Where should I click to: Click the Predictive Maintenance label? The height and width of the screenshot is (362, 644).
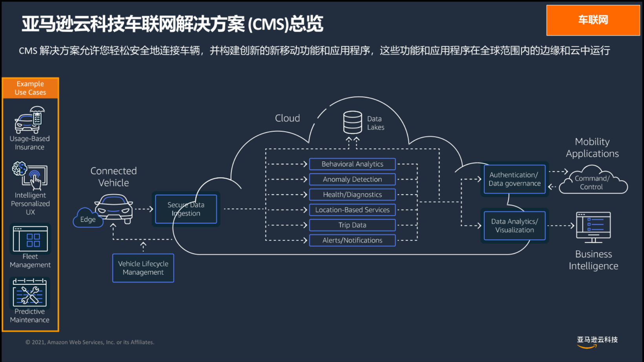[29, 316]
